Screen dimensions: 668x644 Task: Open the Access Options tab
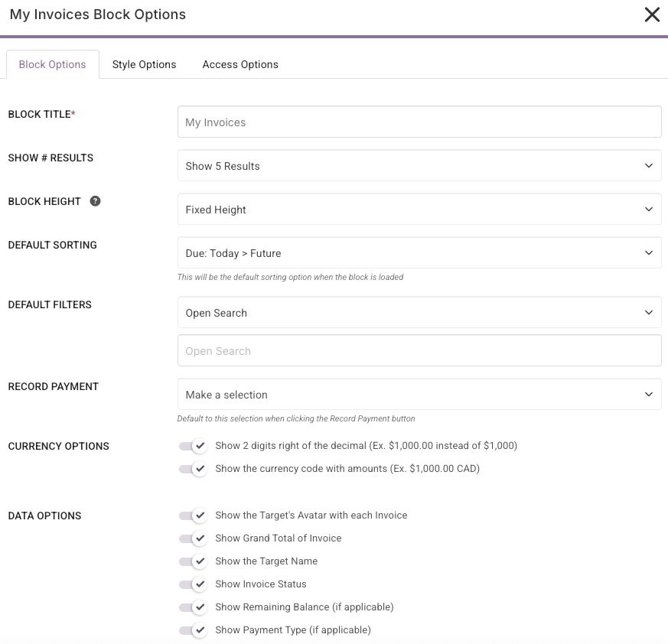(x=240, y=64)
